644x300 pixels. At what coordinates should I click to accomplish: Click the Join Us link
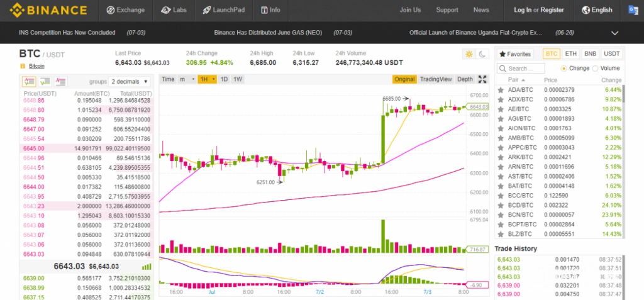click(410, 10)
